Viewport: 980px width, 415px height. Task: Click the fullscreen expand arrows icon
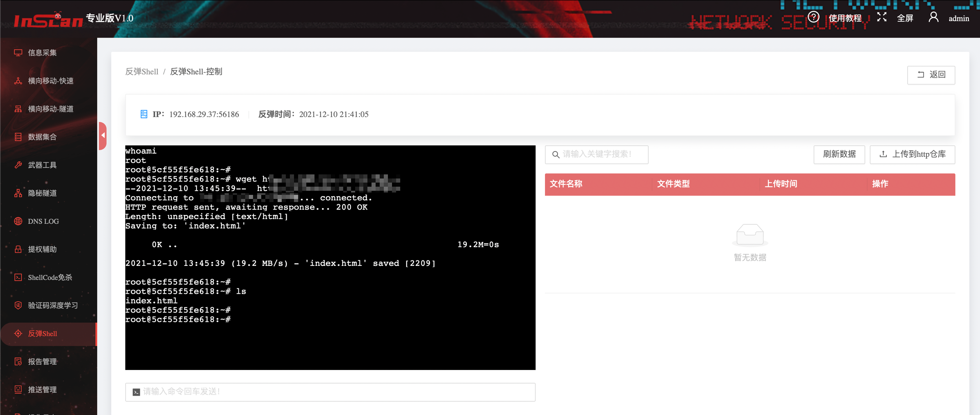tap(881, 17)
